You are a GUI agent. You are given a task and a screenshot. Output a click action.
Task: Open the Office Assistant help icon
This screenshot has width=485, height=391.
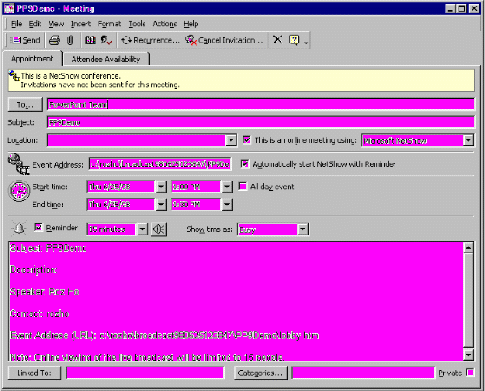click(294, 40)
